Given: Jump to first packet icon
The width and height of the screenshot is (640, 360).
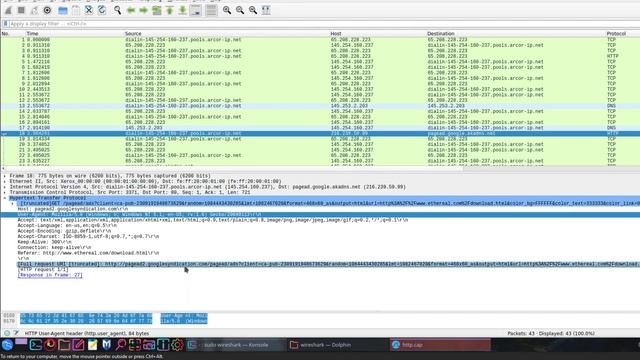Looking at the screenshot, I should (x=169, y=10).
